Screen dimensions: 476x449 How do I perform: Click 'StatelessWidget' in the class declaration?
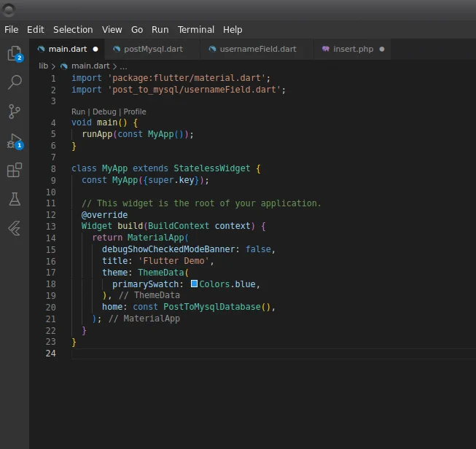tap(211, 168)
